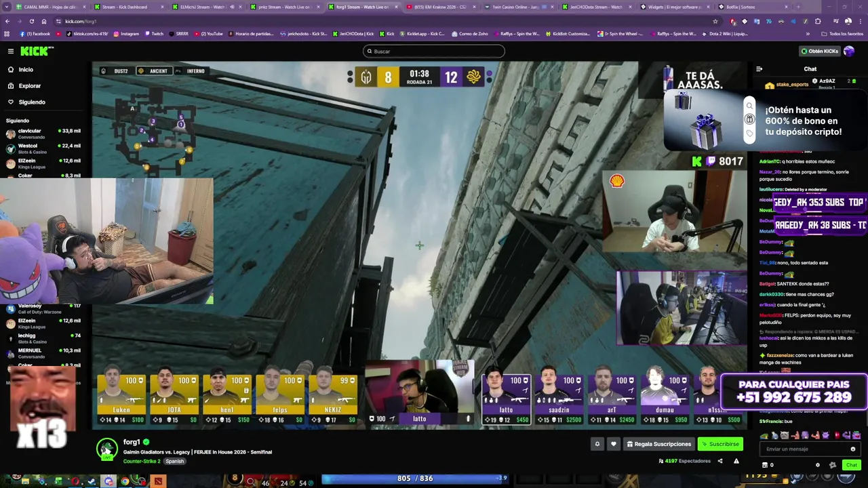Open the Kick hamburger sidebar menu
Viewport: 868px width, 488px height.
(x=11, y=51)
